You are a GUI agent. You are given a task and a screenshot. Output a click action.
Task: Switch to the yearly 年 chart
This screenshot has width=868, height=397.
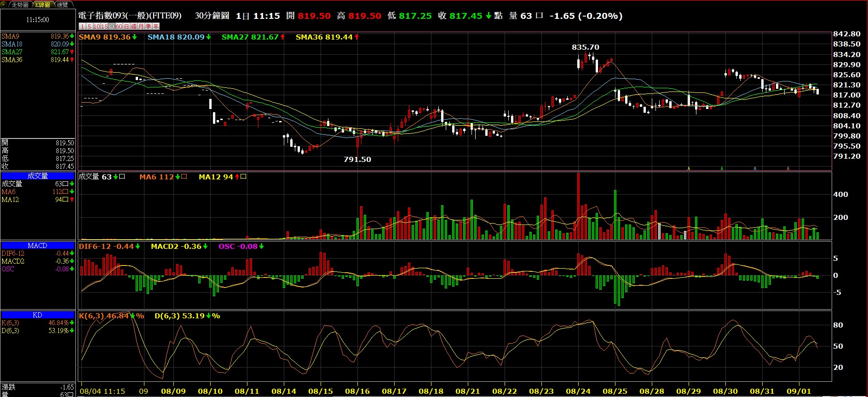pos(155,26)
